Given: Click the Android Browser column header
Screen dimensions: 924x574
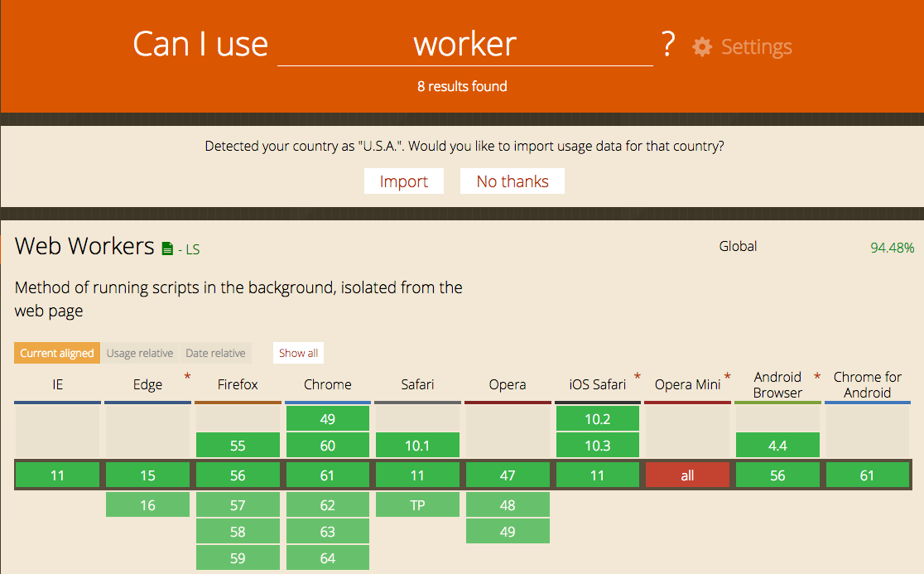Looking at the screenshot, I should pyautogui.click(x=777, y=385).
